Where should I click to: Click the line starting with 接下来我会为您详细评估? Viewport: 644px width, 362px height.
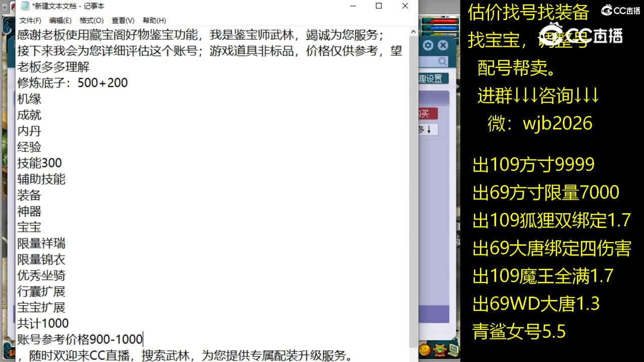coord(210,51)
